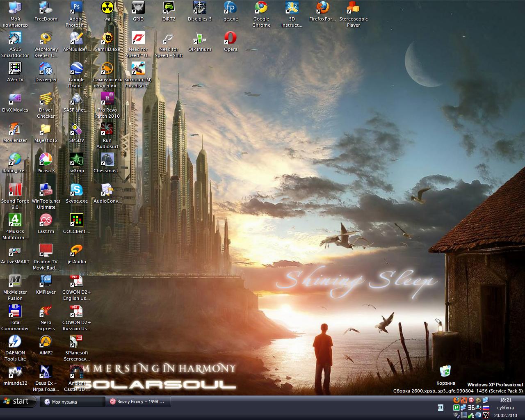Switch to Binary Finary taskbar window
The image size is (525, 420).
click(138, 402)
